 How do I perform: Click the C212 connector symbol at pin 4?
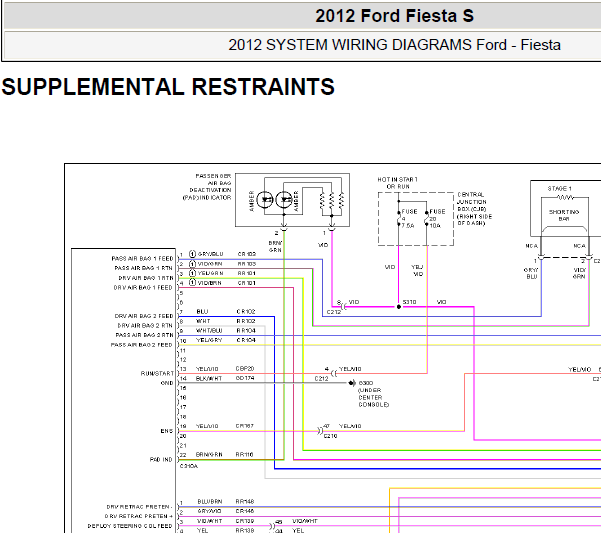point(334,374)
